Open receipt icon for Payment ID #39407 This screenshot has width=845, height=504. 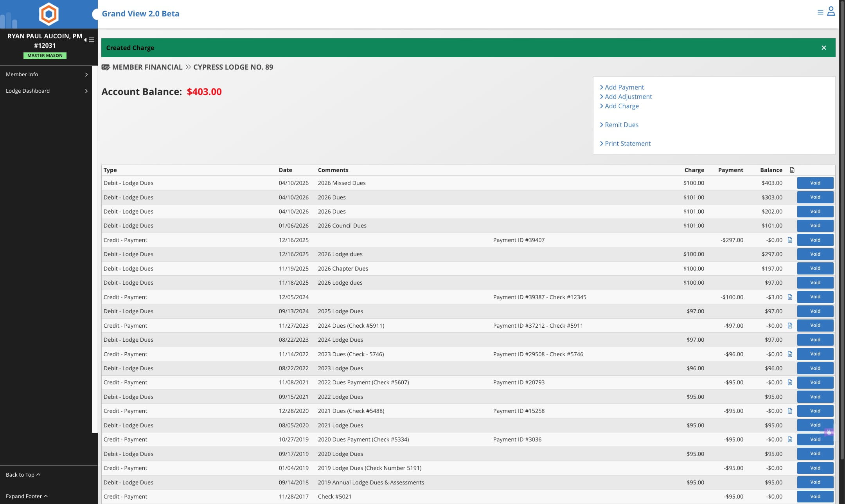pyautogui.click(x=790, y=240)
